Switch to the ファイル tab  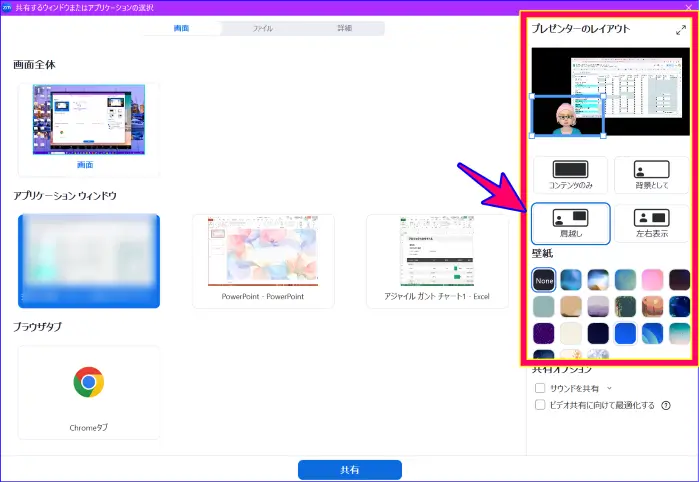(263, 28)
